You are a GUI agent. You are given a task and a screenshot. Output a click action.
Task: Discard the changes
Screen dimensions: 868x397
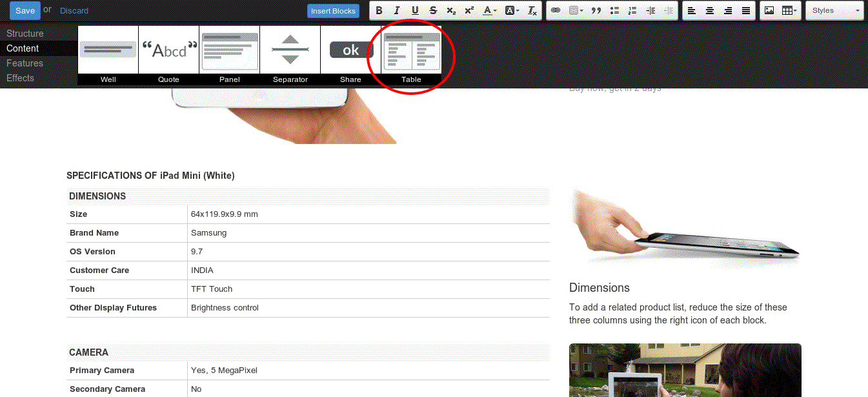click(74, 10)
